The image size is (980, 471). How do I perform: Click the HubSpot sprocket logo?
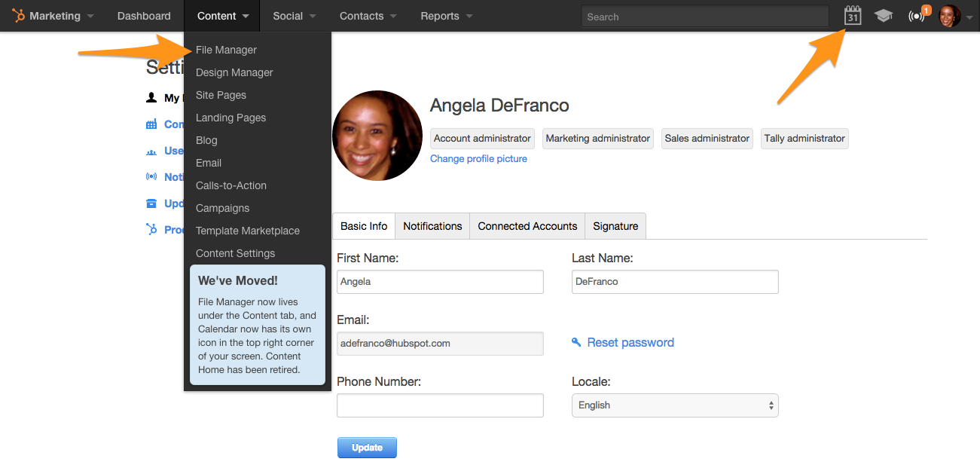19,16
